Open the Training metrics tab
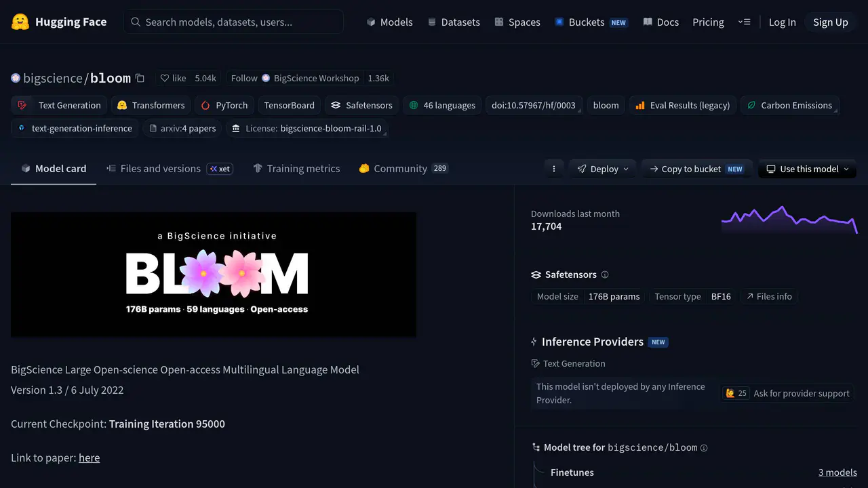868x488 pixels. [296, 169]
